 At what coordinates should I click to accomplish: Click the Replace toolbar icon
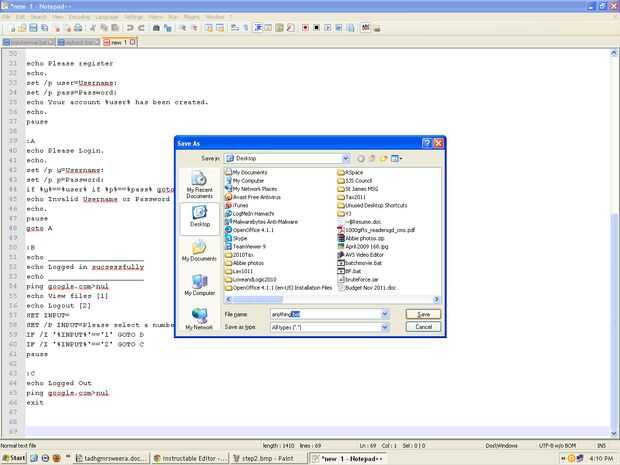click(x=168, y=28)
